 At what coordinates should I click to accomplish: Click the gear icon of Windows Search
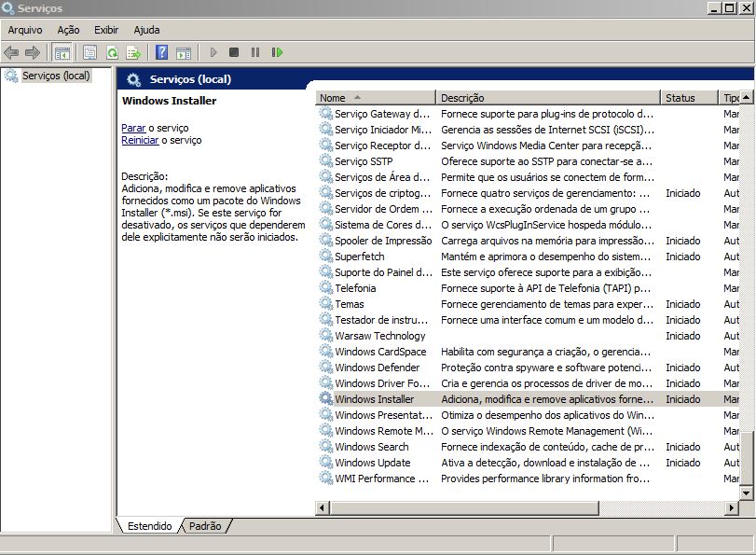(326, 446)
